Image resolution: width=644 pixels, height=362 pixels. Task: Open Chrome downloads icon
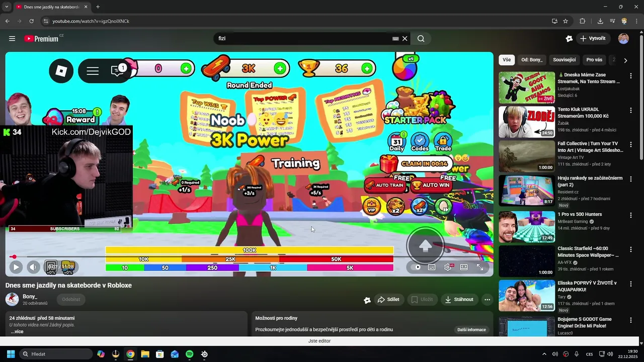click(600, 21)
